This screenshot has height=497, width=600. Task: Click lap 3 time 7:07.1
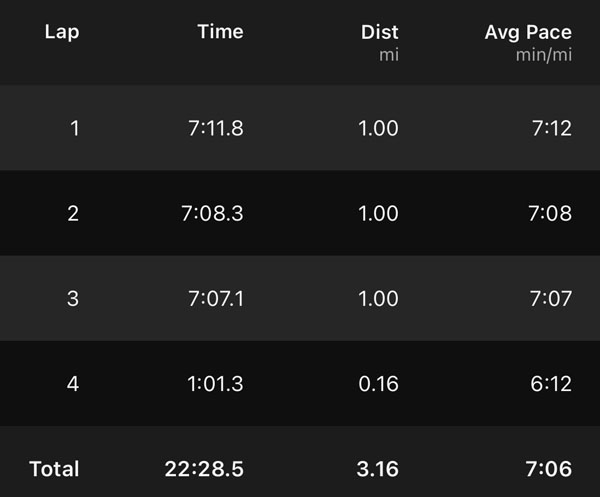(215, 298)
